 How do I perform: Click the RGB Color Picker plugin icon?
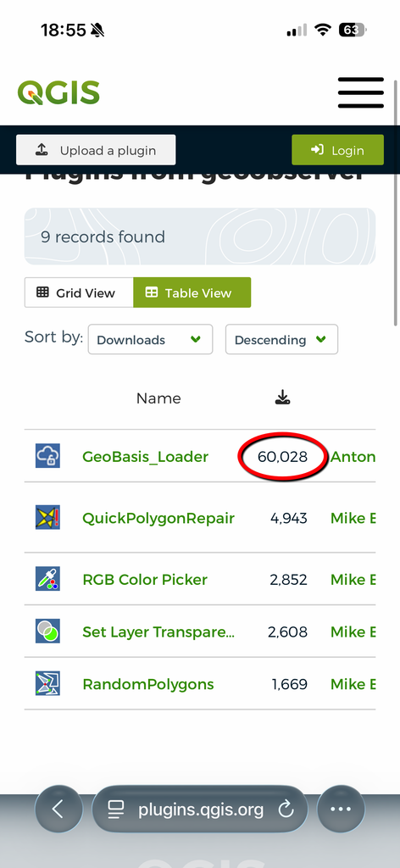(x=47, y=579)
